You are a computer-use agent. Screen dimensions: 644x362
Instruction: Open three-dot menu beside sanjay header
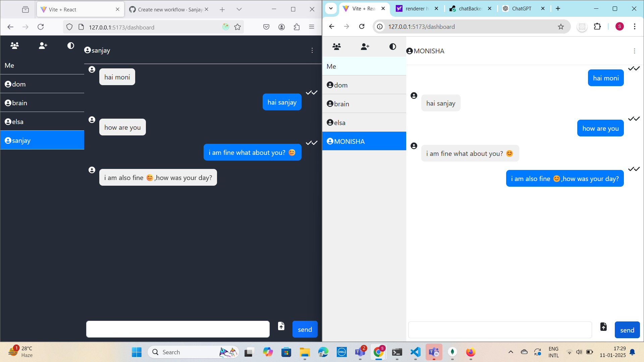[312, 50]
